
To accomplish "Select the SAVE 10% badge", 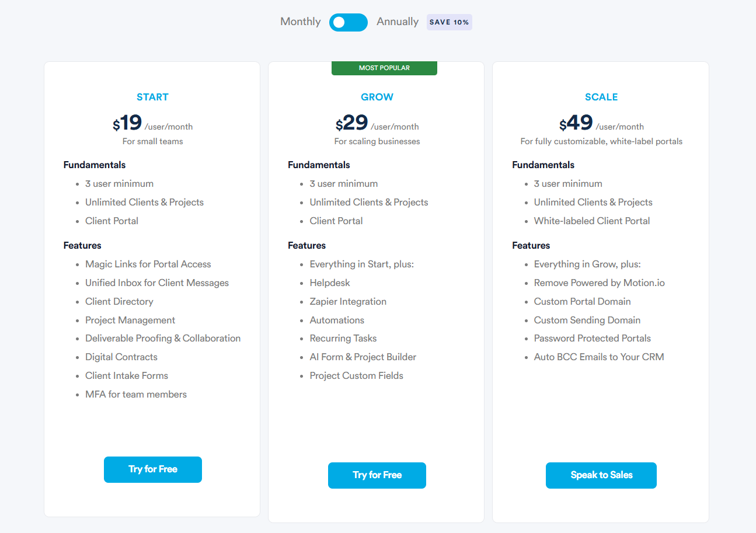I will [x=449, y=22].
